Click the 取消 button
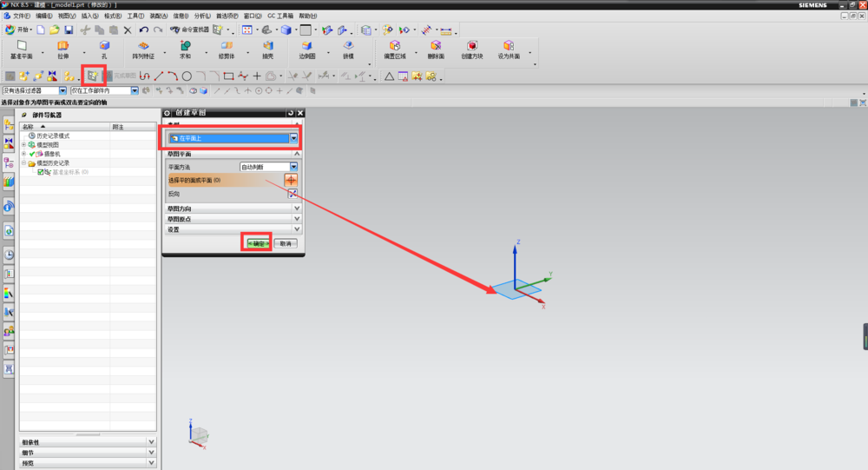Image resolution: width=868 pixels, height=470 pixels. [x=286, y=243]
